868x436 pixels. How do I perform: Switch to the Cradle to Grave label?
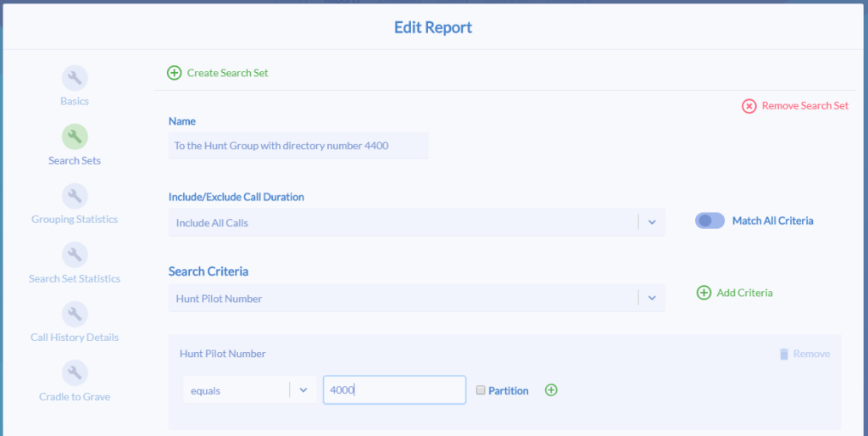tap(75, 397)
